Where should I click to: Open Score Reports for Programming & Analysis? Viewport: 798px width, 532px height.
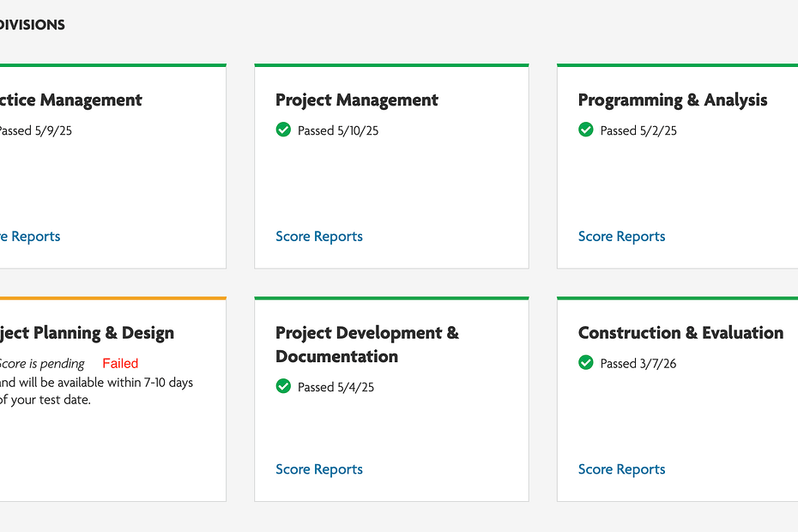(621, 237)
